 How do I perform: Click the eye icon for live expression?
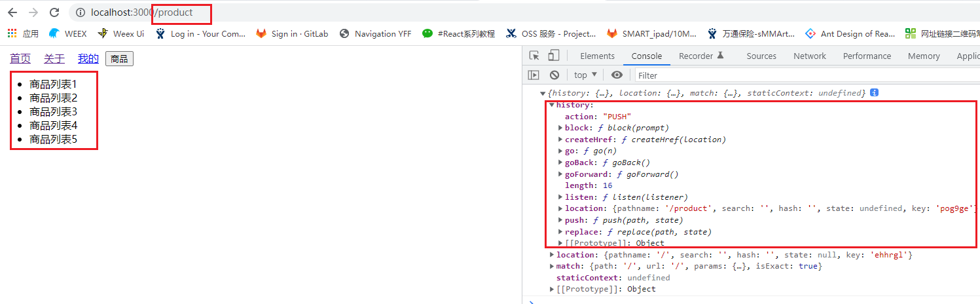click(617, 75)
